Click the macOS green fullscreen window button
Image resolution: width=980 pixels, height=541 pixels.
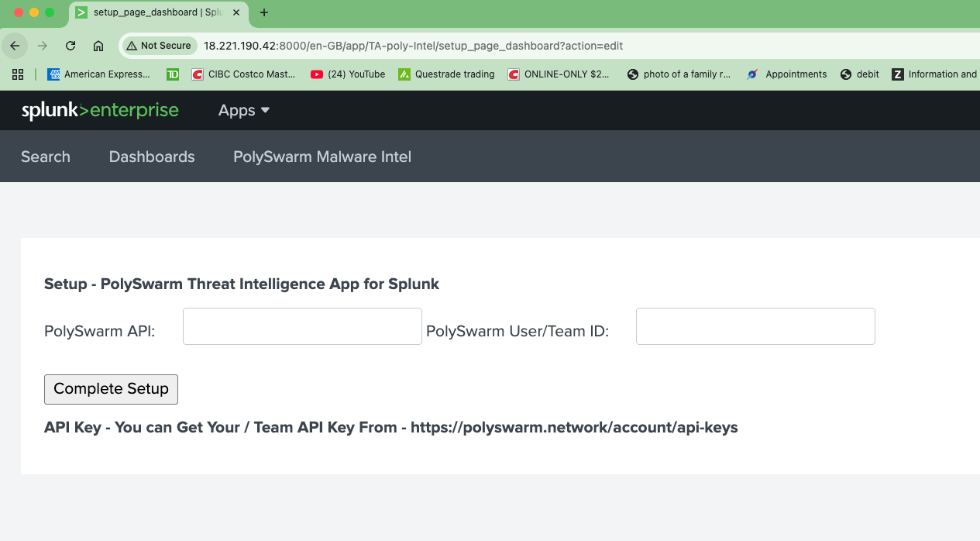point(50,12)
